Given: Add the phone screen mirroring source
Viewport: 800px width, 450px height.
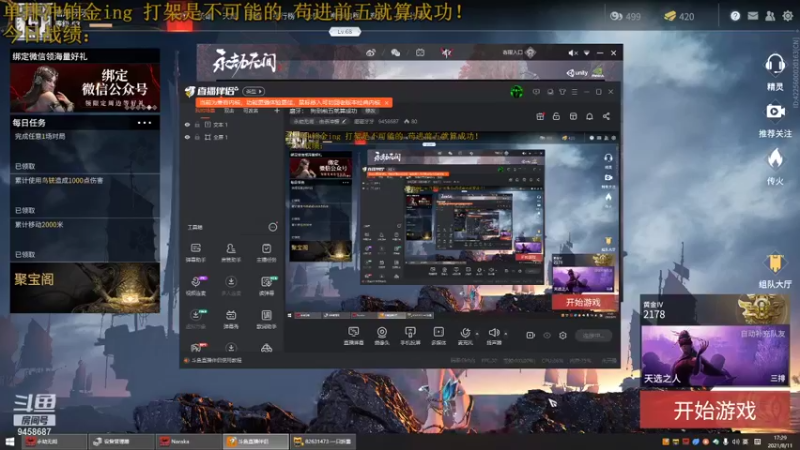Looking at the screenshot, I should (x=410, y=335).
